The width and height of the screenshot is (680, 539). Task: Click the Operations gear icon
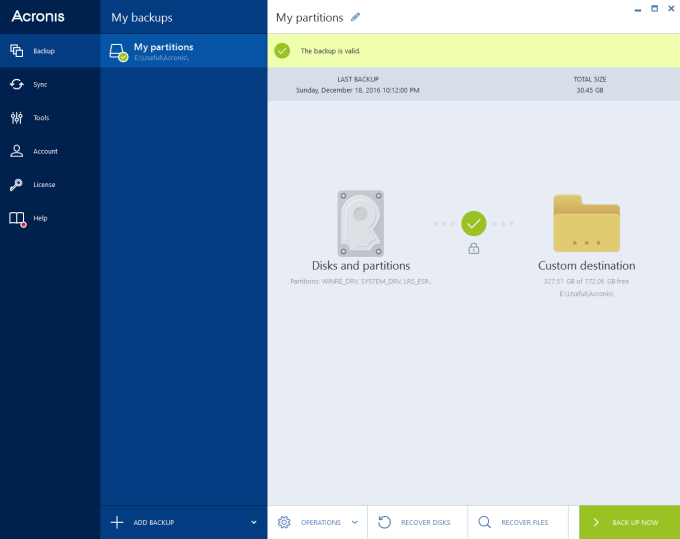tap(284, 522)
